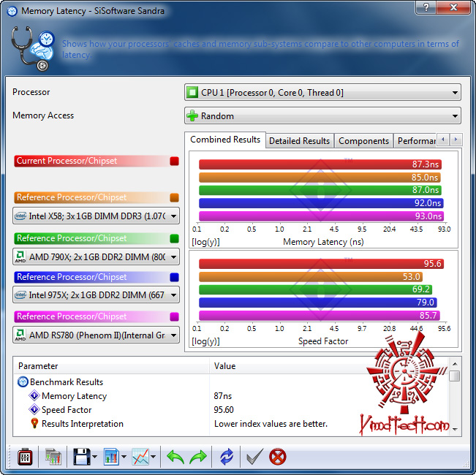Click the blue Reference Processor color swatch
Screen dimensions: 476x475
174,277
